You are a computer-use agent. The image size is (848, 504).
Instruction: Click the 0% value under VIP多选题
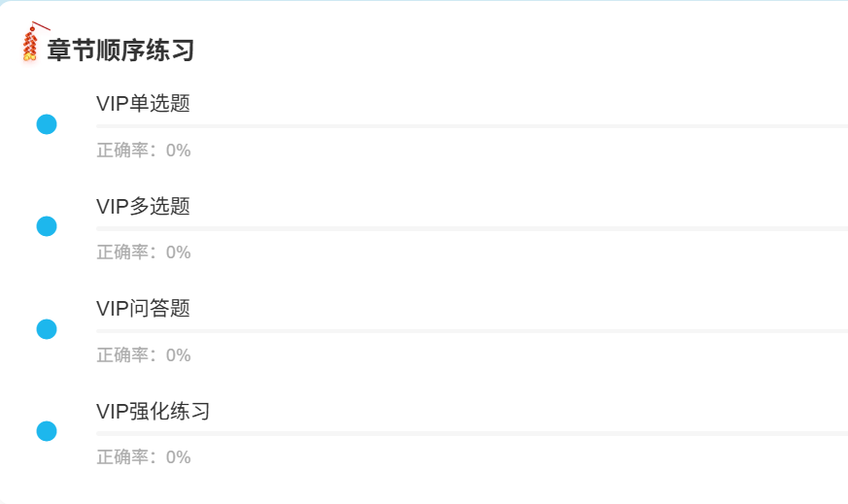tap(178, 252)
